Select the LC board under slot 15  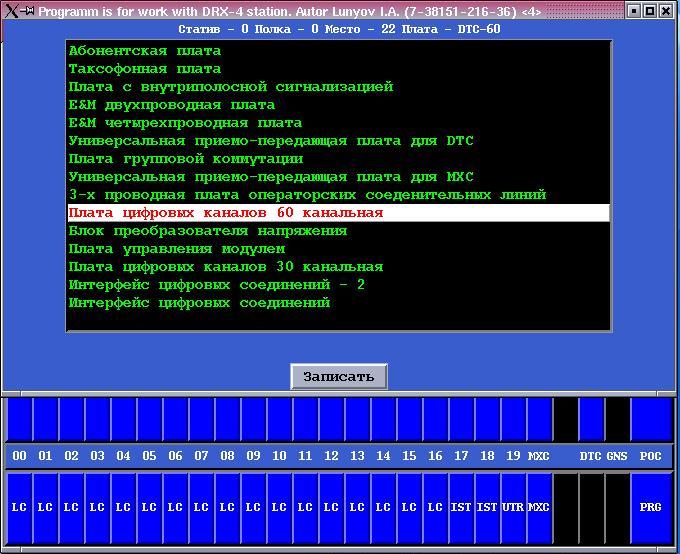click(409, 508)
